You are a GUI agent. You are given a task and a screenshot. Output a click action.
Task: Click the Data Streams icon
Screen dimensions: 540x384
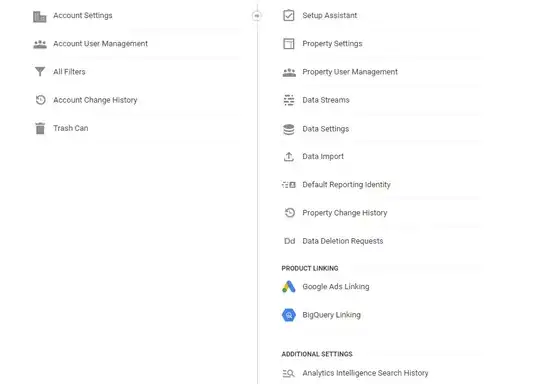point(289,100)
